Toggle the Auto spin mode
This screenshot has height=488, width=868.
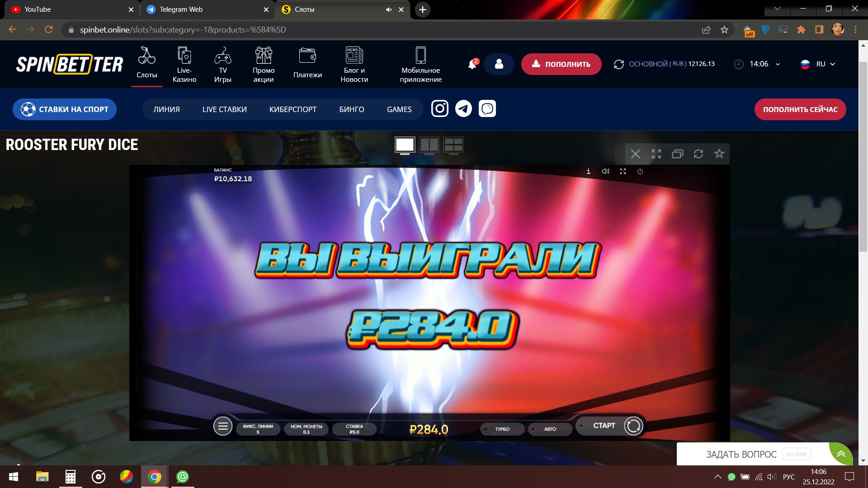tap(550, 429)
